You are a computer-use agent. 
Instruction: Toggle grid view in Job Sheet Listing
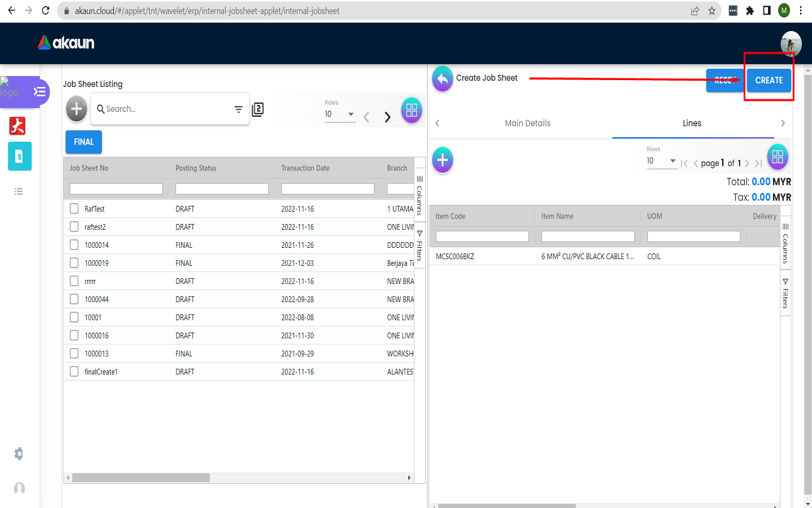[x=412, y=110]
